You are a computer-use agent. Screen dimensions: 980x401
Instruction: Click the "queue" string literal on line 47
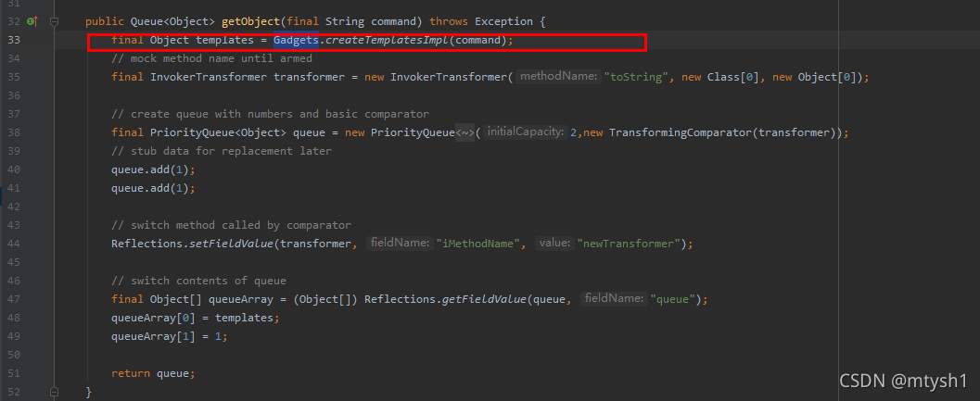[x=673, y=299]
